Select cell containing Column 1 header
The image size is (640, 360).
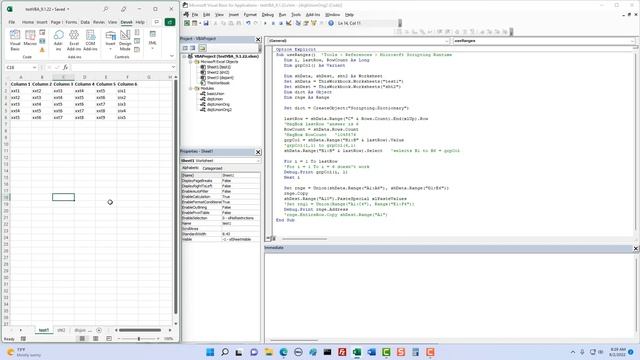coord(20,84)
